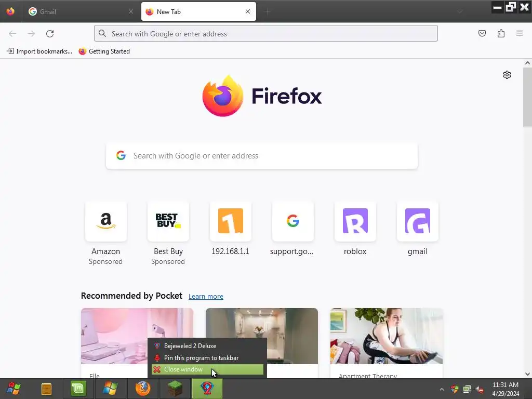532x399 pixels.
Task: Open the Start menu button
Action: click(x=14, y=389)
